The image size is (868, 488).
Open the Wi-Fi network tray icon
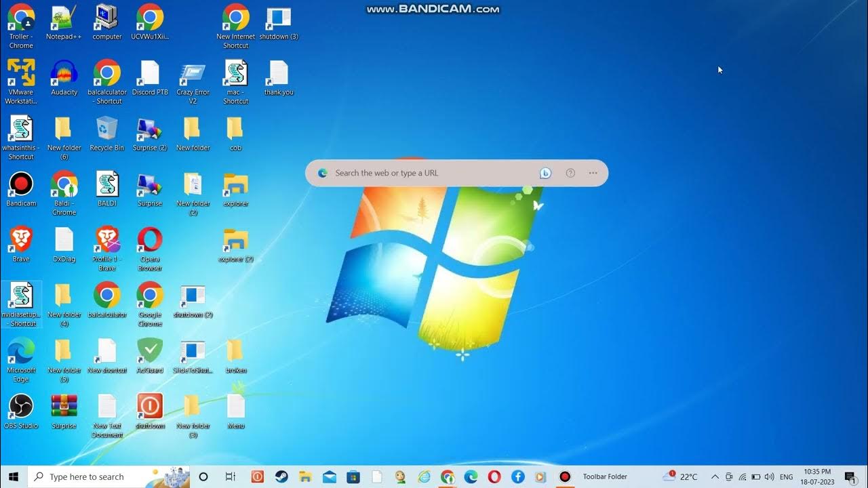(743, 476)
